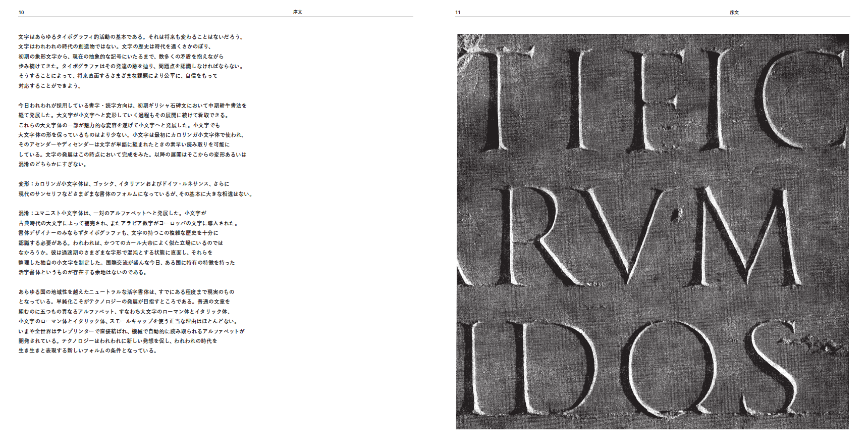Click the line starting 今日われわれが採用している
Screen dimensions: 868x445
click(132, 106)
